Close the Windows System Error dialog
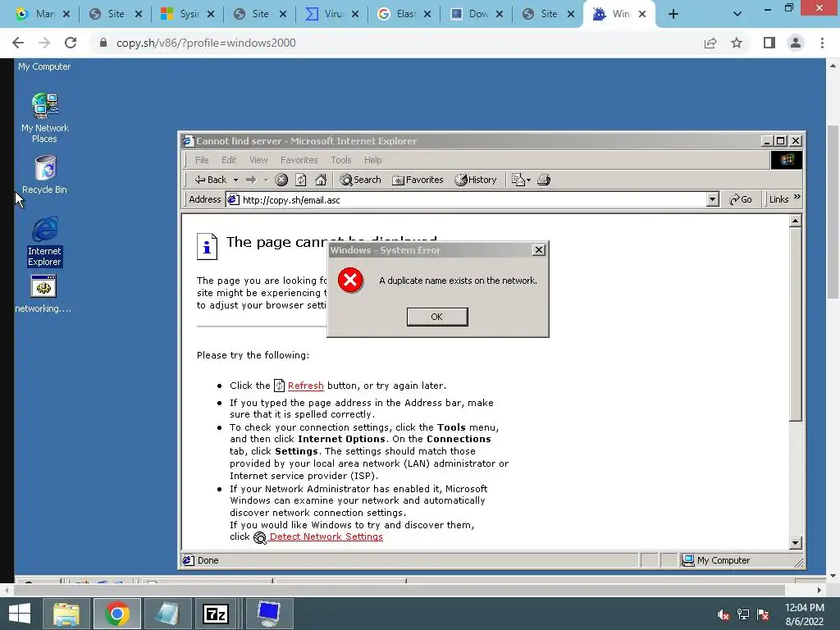Image resolution: width=840 pixels, height=630 pixels. pyautogui.click(x=539, y=250)
